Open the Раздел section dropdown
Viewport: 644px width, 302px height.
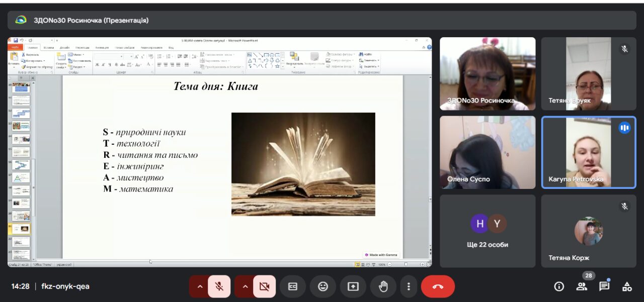(x=77, y=67)
